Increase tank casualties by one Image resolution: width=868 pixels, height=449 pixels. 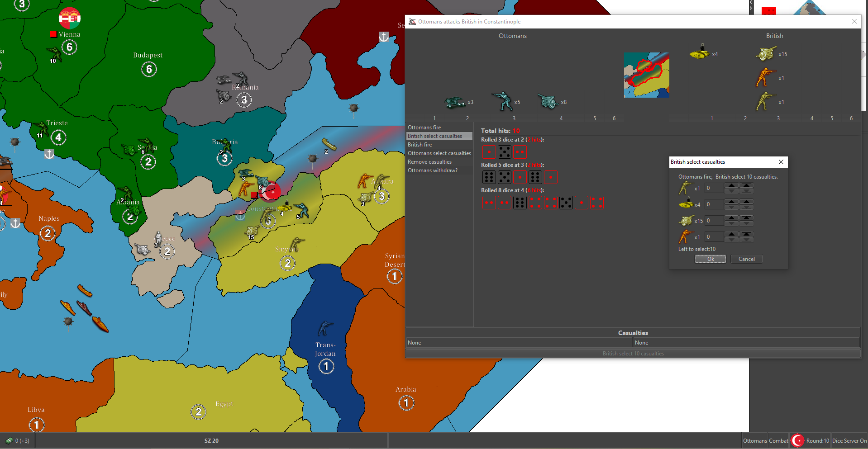(x=731, y=202)
